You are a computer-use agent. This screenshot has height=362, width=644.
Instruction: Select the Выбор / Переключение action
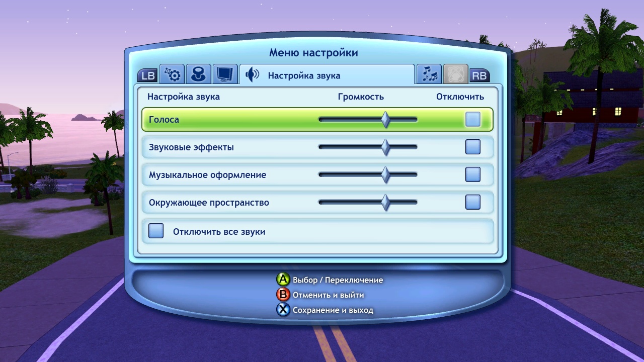pyautogui.click(x=338, y=280)
